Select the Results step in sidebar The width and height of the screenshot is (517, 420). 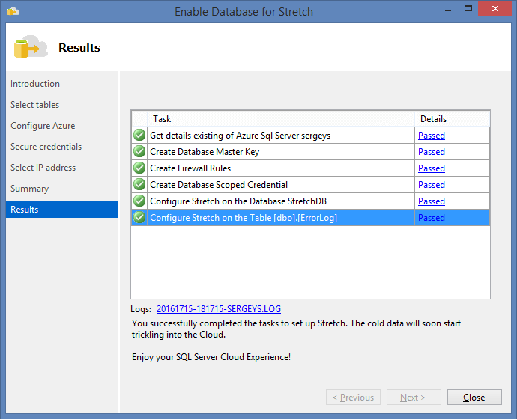coord(62,210)
